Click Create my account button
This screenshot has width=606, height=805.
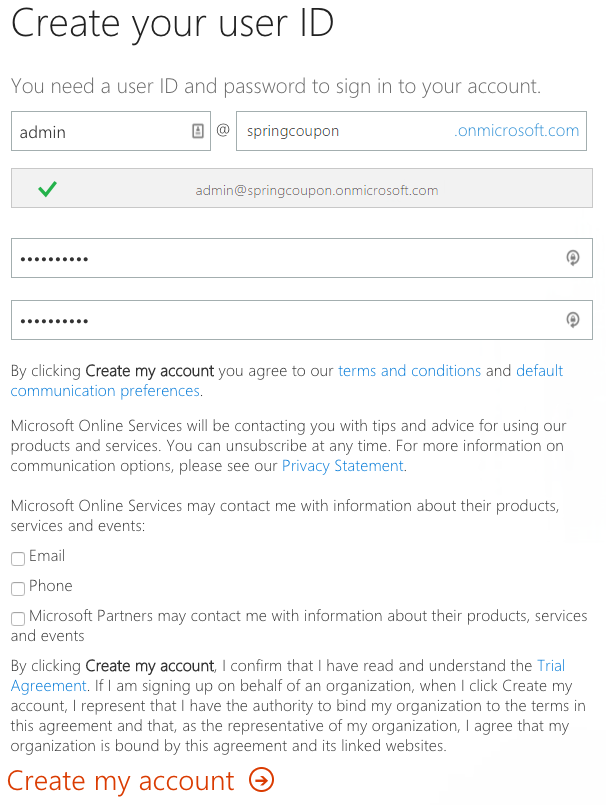tap(141, 780)
